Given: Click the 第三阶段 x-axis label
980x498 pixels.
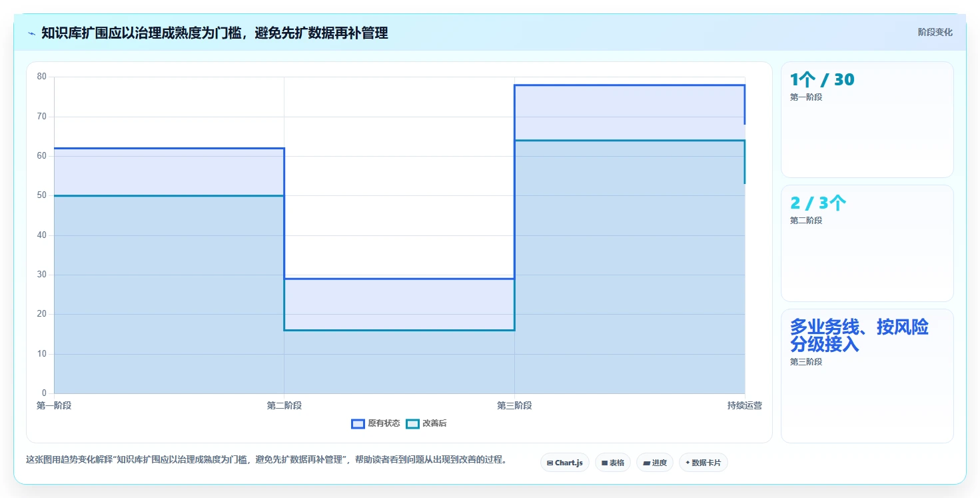Looking at the screenshot, I should (514, 405).
